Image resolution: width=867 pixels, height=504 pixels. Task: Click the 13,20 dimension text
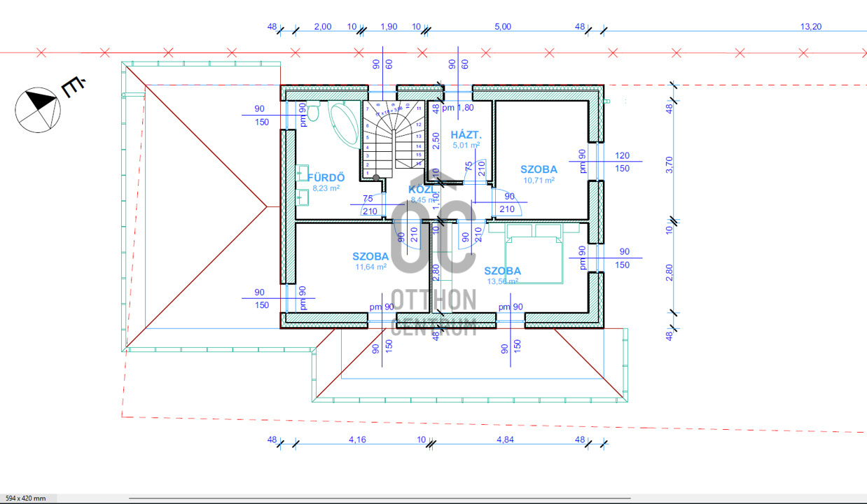810,27
